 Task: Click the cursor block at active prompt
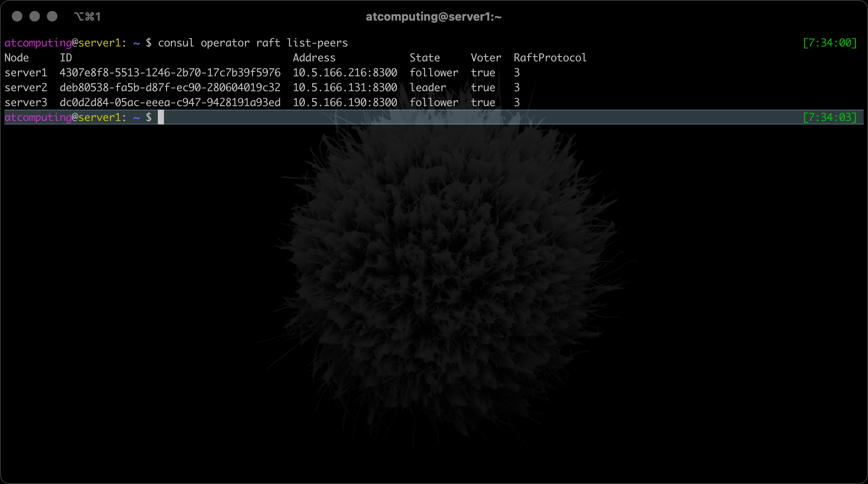click(161, 117)
